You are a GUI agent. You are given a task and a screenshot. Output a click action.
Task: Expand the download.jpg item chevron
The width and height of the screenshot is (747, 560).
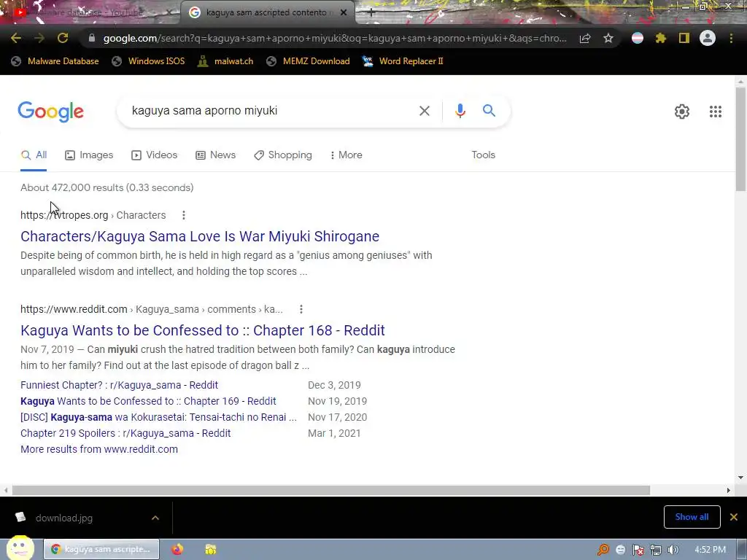point(155,518)
